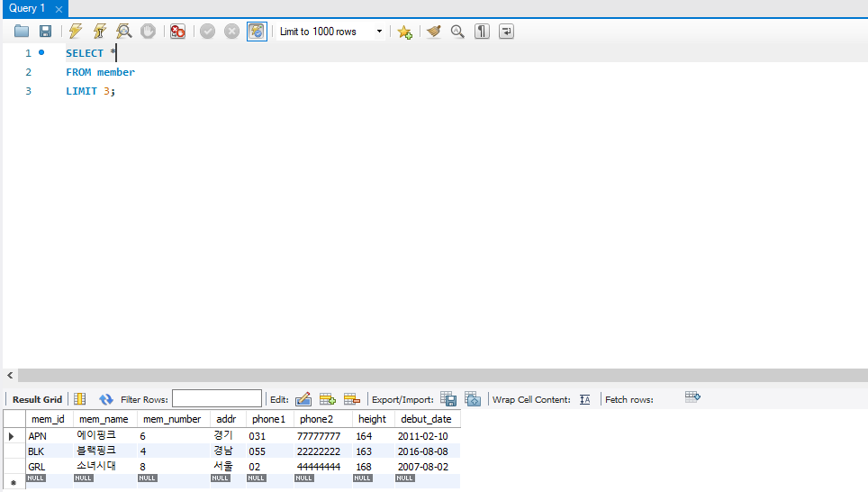Click the Result Grid label

click(x=37, y=399)
